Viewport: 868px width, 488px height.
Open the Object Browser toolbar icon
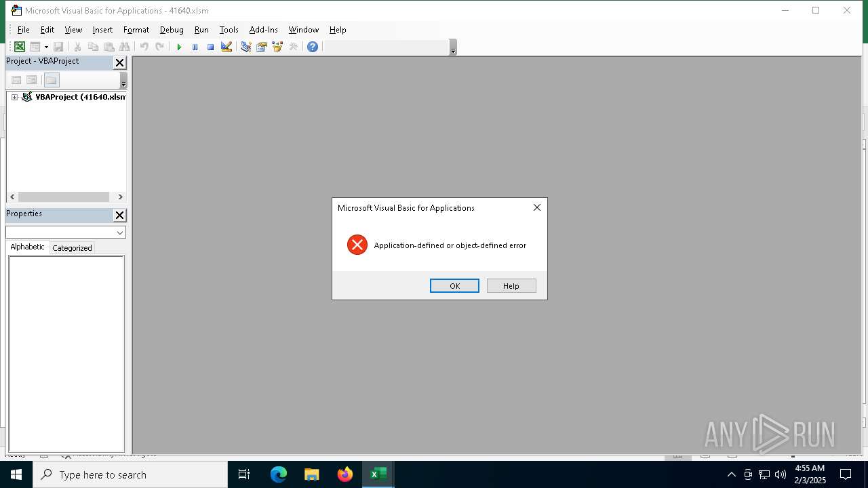pyautogui.click(x=277, y=47)
